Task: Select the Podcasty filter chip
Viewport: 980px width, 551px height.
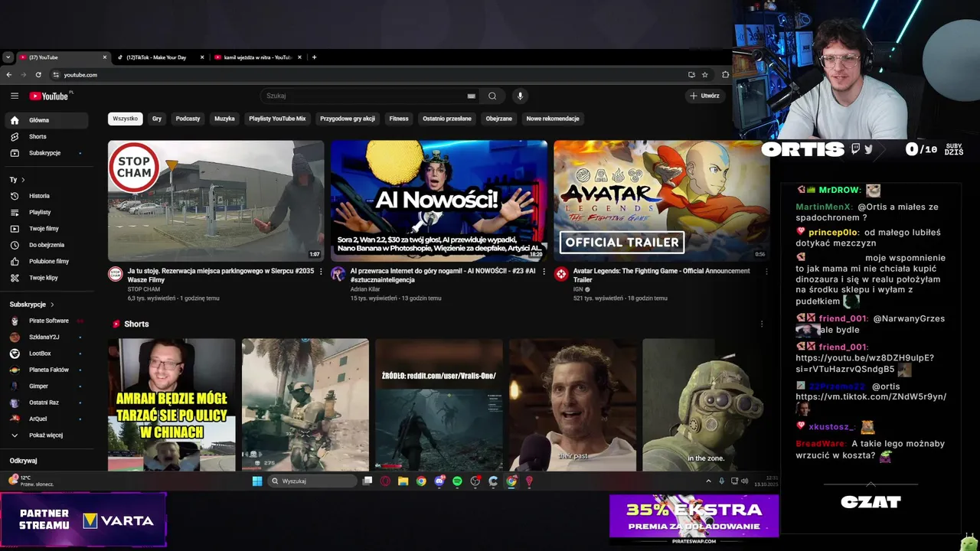Action: [188, 119]
